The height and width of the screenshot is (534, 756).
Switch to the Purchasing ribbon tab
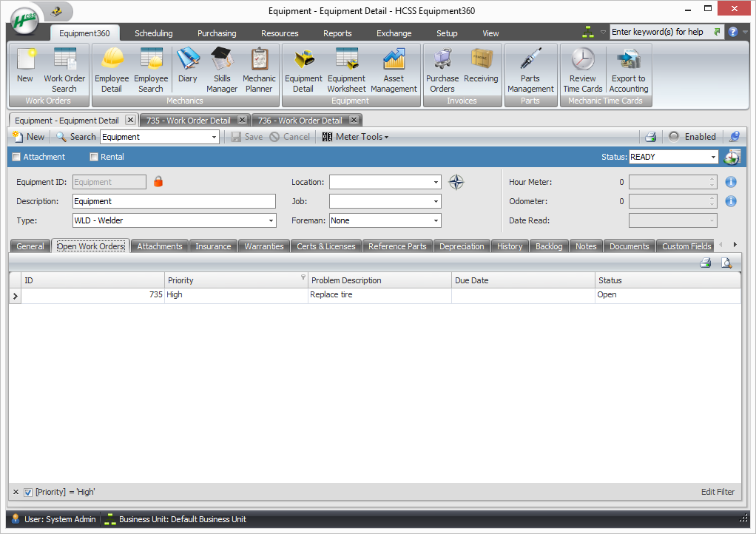click(x=217, y=33)
